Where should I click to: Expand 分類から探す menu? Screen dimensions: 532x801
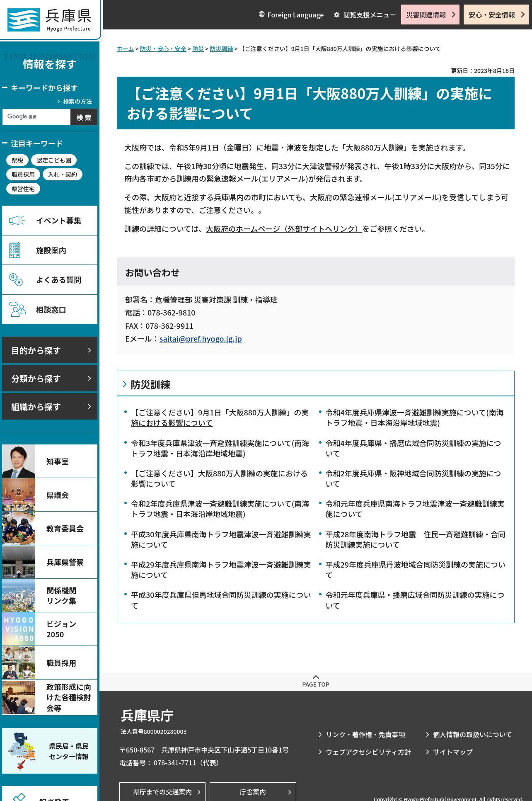(x=50, y=379)
